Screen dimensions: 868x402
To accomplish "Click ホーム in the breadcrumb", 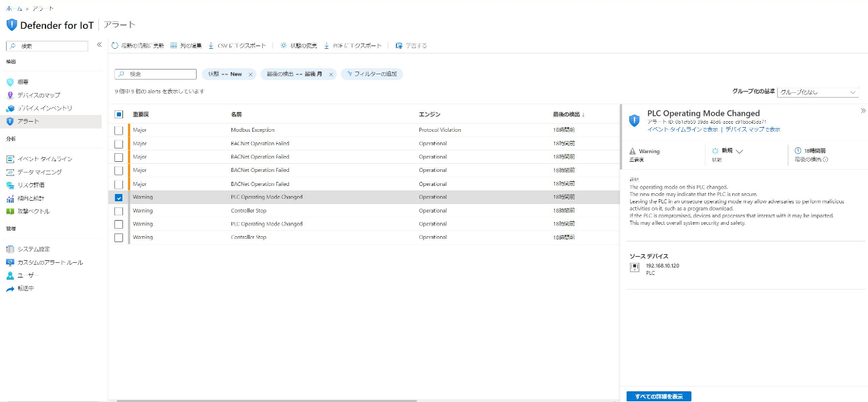I will 14,8.
